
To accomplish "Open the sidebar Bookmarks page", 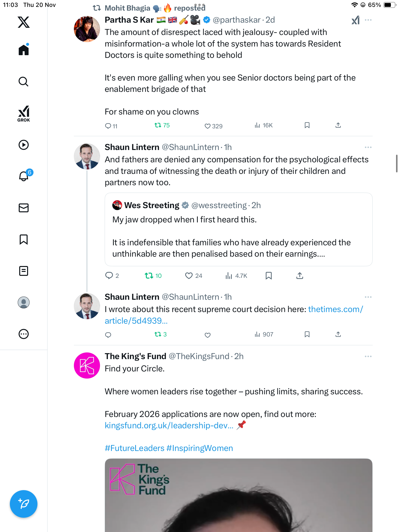I will (x=24, y=239).
